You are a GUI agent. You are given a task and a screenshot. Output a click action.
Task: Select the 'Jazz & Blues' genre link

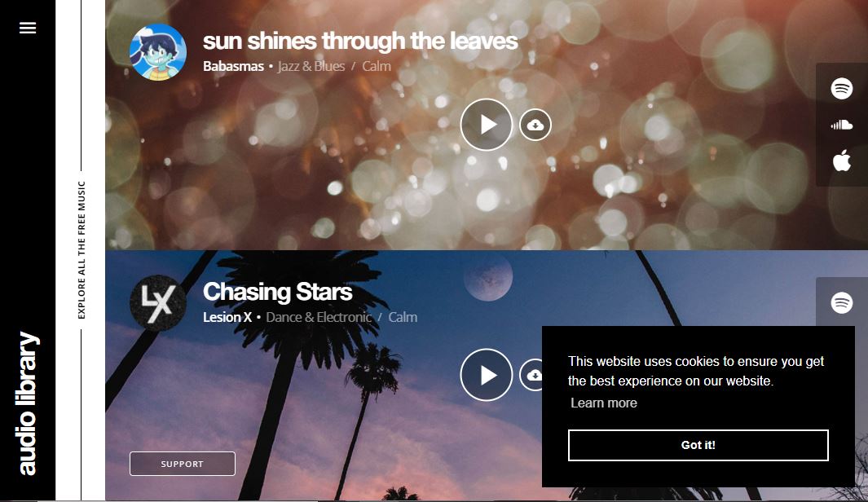tap(311, 66)
